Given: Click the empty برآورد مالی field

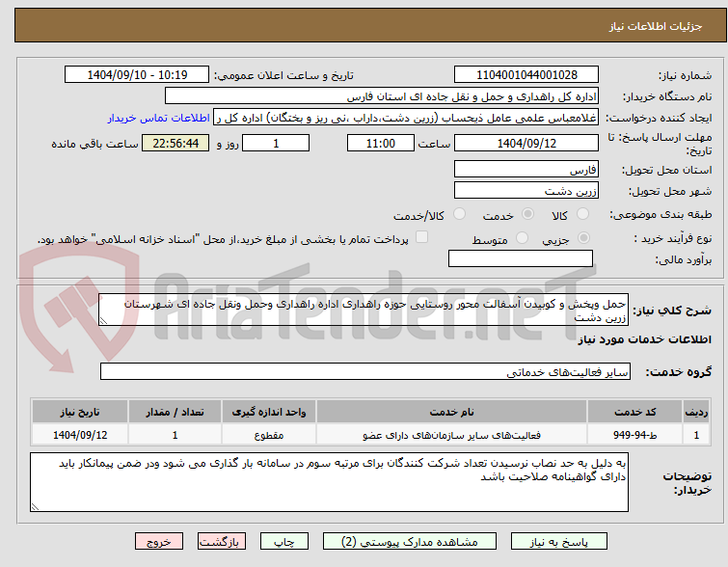Looking at the screenshot, I should point(521,258).
